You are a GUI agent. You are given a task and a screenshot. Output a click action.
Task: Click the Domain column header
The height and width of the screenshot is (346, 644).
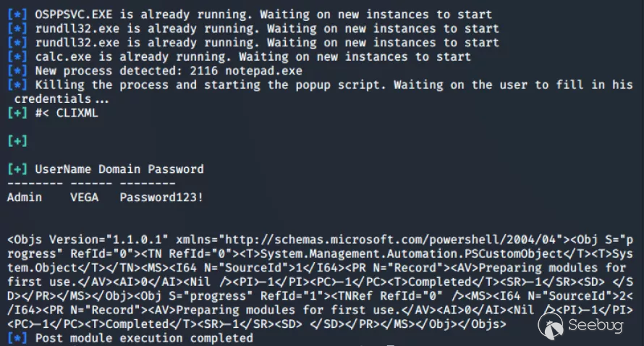point(119,169)
